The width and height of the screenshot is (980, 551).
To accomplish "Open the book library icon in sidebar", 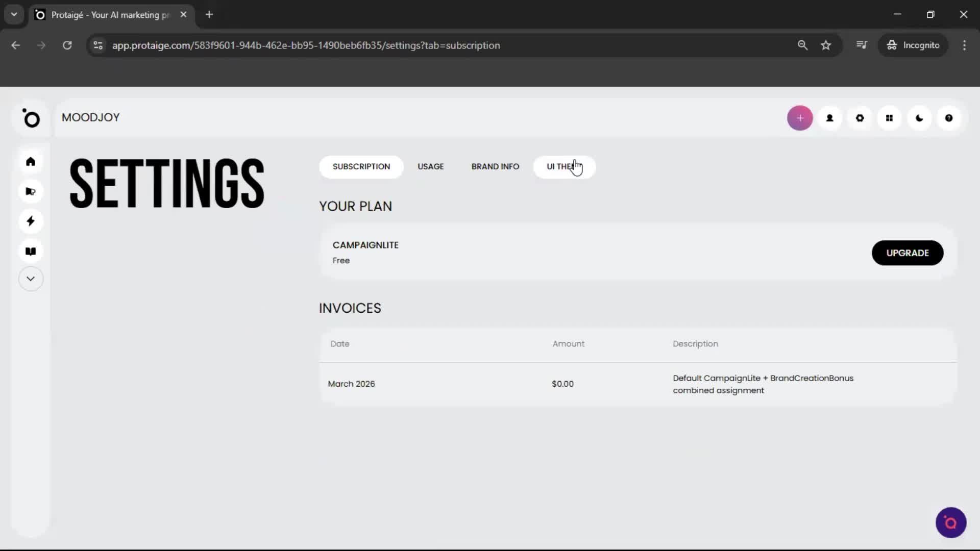I will coord(31,251).
